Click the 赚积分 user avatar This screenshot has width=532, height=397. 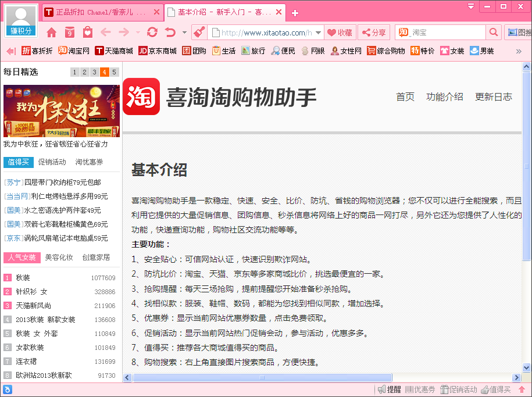click(x=21, y=20)
